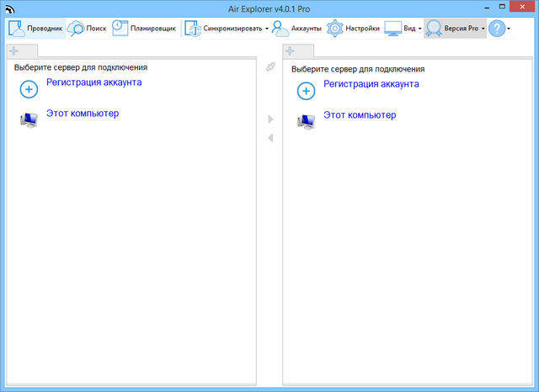Open the Аккаунты accounts manager
Viewport: 539px width, 392px height.
point(296,29)
